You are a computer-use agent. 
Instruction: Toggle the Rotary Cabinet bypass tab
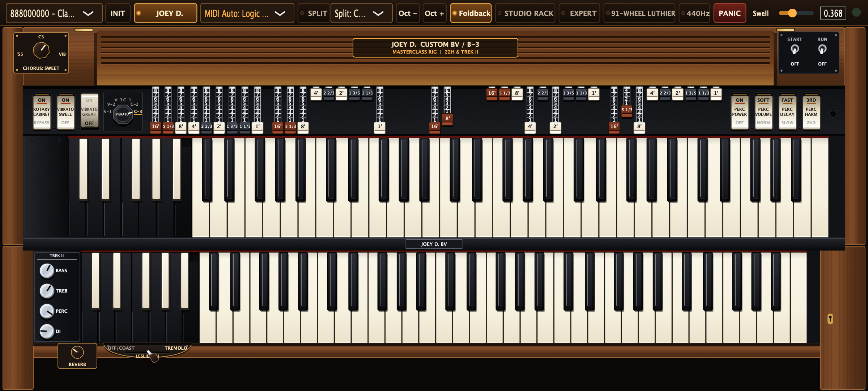42,112
